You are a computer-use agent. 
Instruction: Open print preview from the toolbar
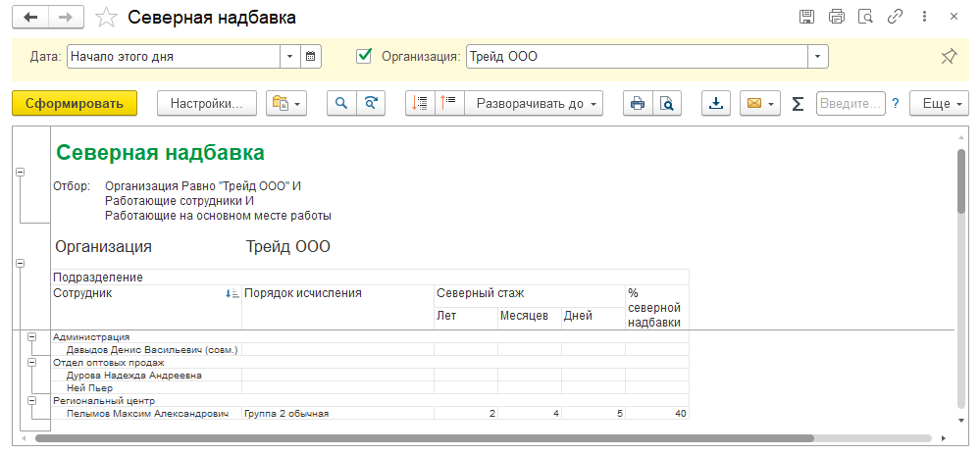pos(666,104)
